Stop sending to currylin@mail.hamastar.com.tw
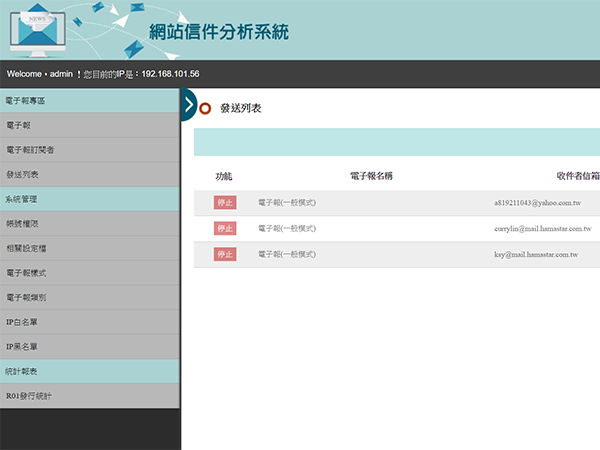600x450 pixels. [x=225, y=228]
